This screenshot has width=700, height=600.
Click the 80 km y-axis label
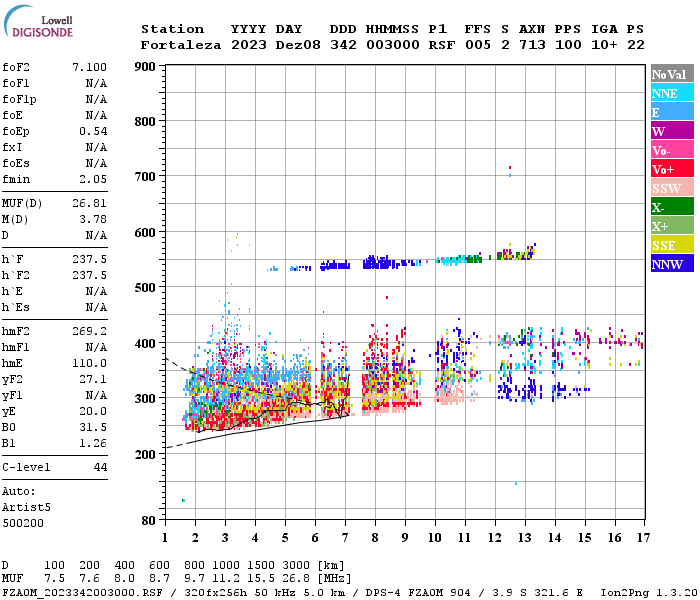pyautogui.click(x=148, y=521)
